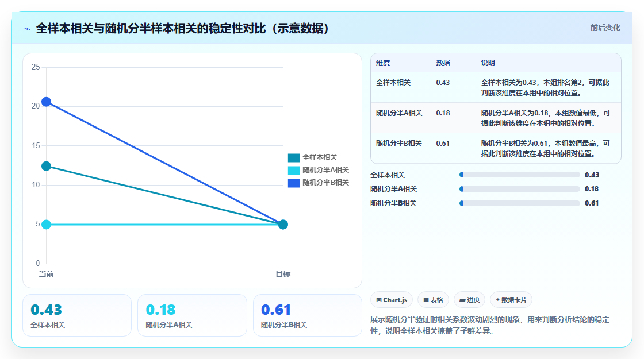The image size is (644, 359).
Task: Click the 25 y-axis tick label
Action: [x=36, y=67]
